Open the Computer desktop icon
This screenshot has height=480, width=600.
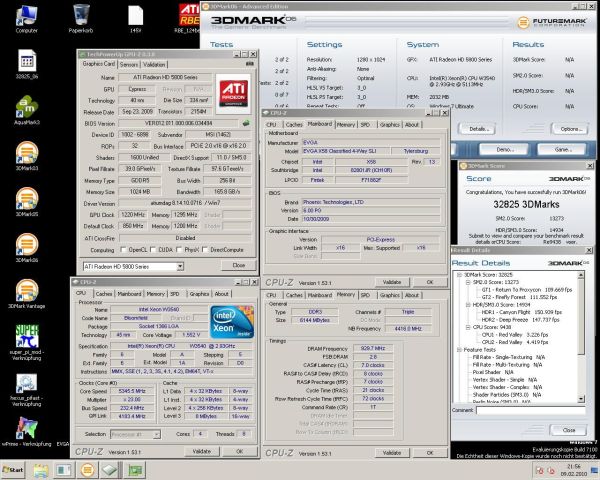(x=26, y=19)
